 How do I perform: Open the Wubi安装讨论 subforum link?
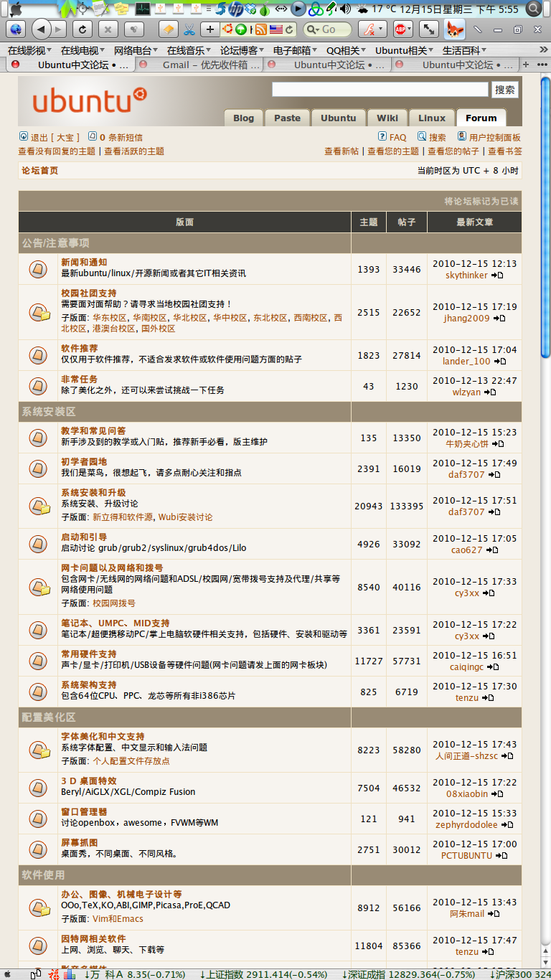click(x=185, y=517)
